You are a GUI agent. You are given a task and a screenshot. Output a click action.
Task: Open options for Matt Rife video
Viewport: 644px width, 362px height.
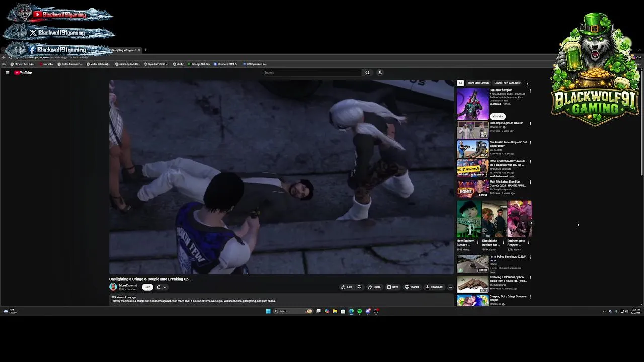click(530, 182)
